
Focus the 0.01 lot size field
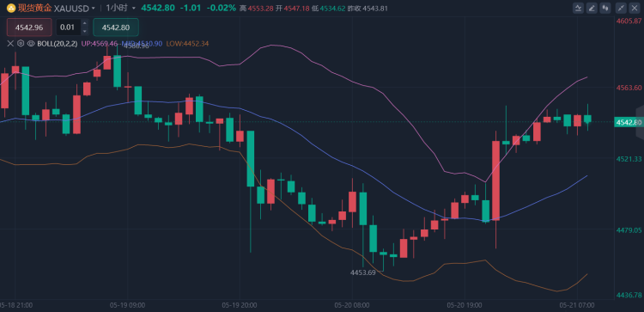pos(68,28)
